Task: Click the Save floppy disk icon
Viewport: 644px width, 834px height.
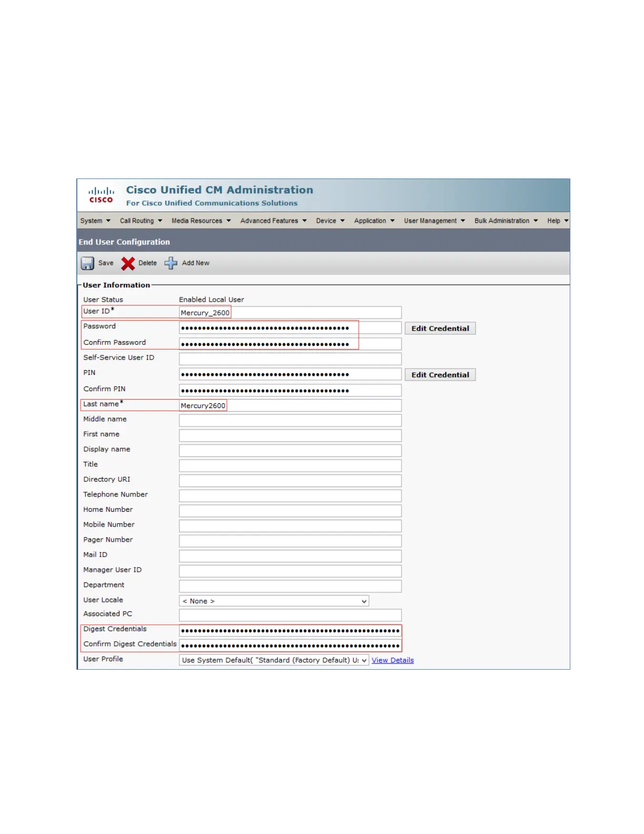Action: tap(87, 263)
